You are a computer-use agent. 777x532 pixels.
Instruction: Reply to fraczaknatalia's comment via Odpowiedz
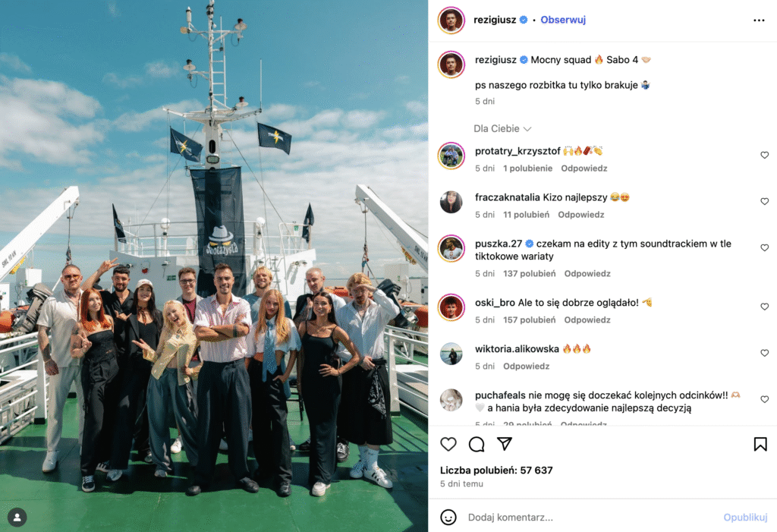[x=580, y=215]
